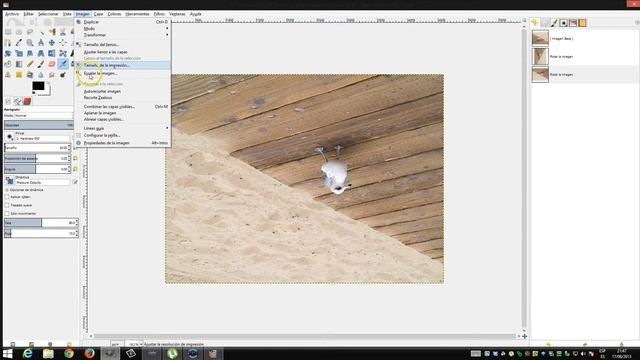Select the Blend gradient tool

coord(19,64)
